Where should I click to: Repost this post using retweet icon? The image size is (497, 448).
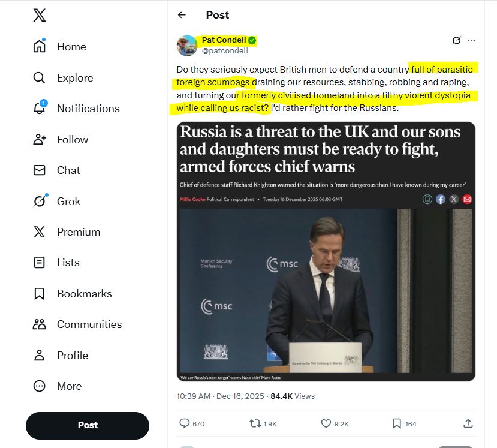(255, 423)
